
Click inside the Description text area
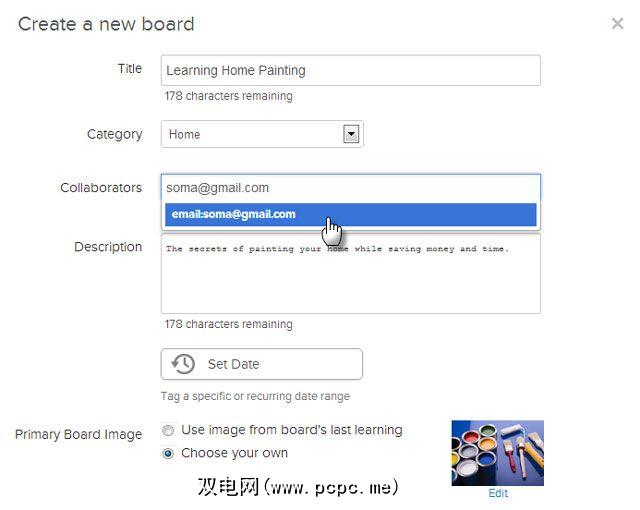[351, 273]
